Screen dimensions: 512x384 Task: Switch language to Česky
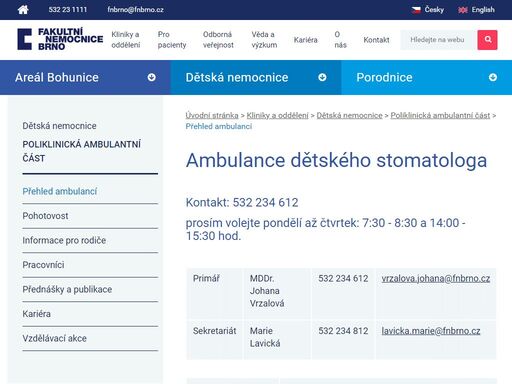pos(434,10)
